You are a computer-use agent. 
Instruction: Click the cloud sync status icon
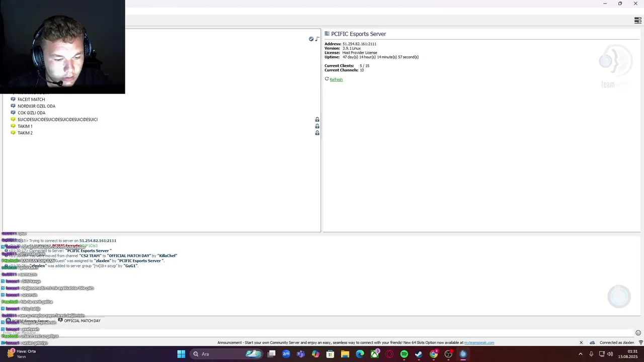592,343
